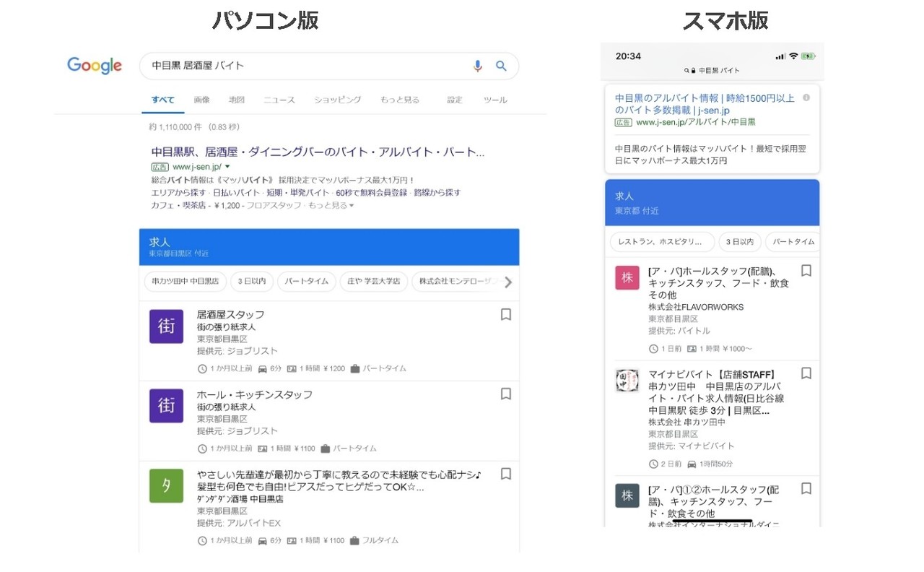Viewport: 924px width, 572px height.
Task: Click the purple 街 logo of 居酒屋スタッフ
Action: click(x=167, y=326)
